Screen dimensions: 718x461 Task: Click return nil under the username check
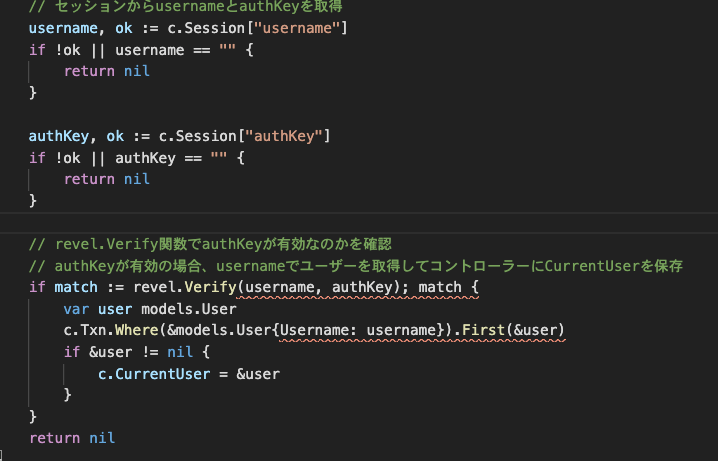[106, 71]
